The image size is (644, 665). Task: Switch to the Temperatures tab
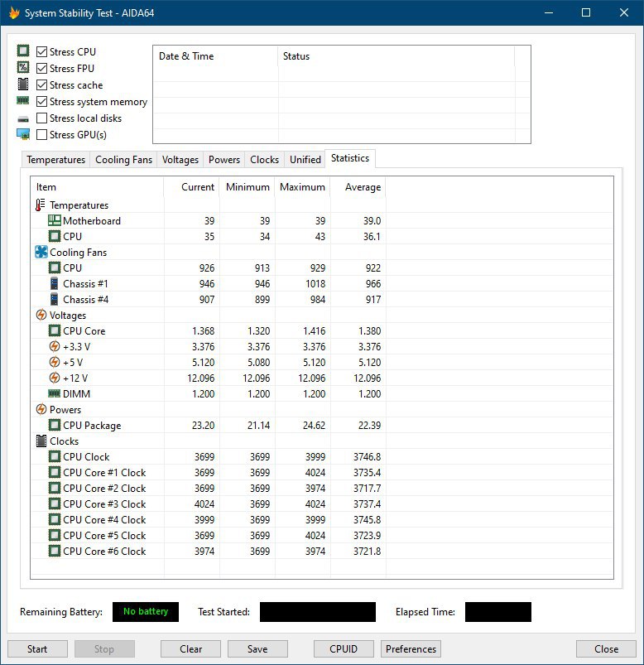click(x=56, y=160)
